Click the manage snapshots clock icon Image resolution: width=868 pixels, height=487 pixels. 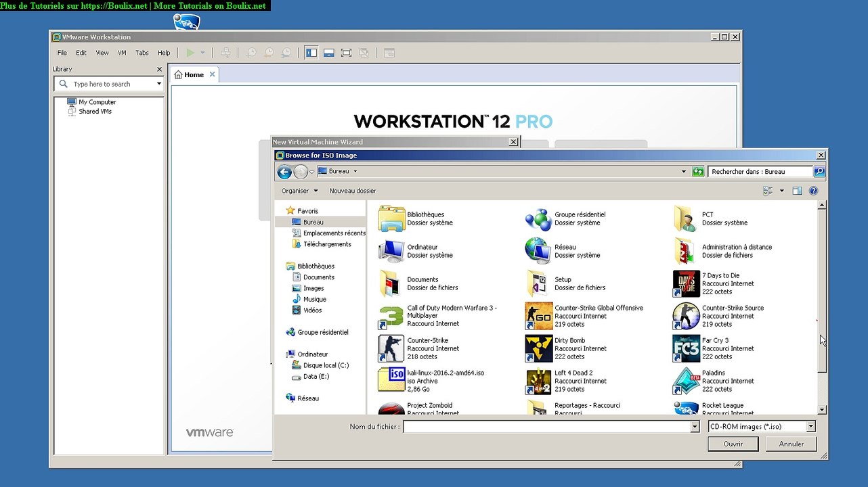coord(286,53)
